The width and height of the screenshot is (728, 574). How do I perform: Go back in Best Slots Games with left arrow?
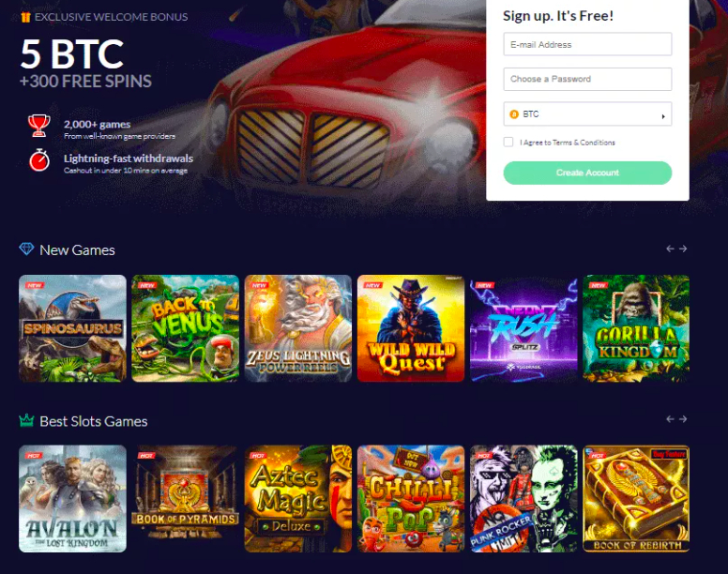click(670, 419)
